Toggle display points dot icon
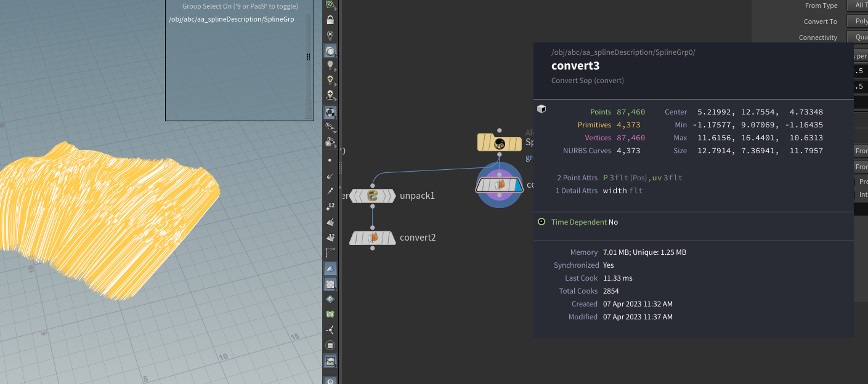This screenshot has height=384, width=868. (330, 160)
